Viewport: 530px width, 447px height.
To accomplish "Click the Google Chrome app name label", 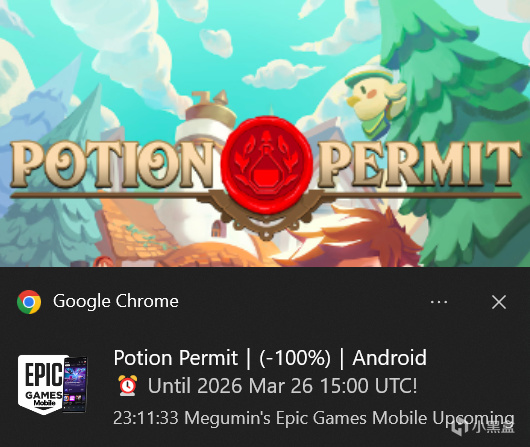I will pyautogui.click(x=116, y=301).
